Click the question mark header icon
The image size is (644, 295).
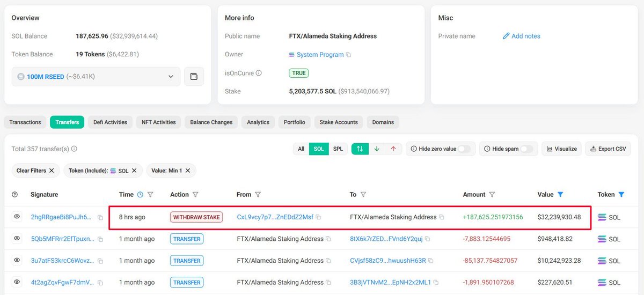click(14, 195)
